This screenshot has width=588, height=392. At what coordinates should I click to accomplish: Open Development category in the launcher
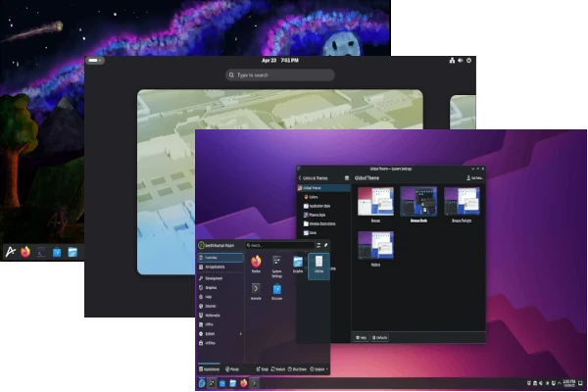coord(220,278)
